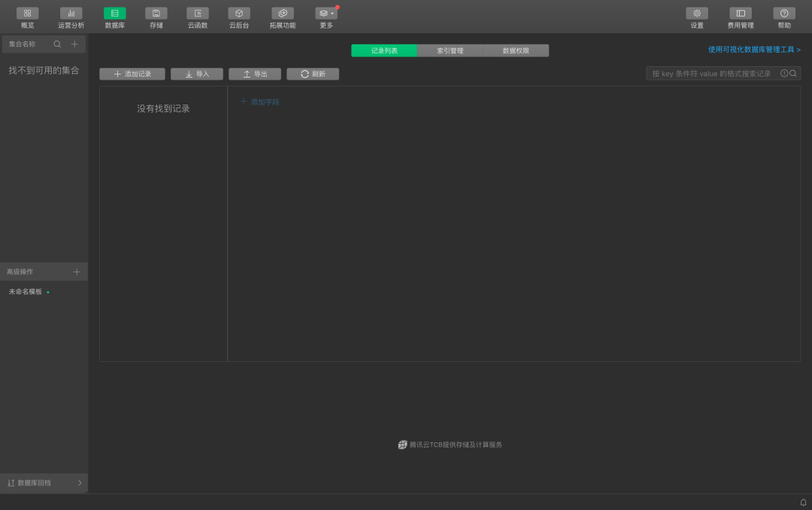Open 费用管理 billing icon
This screenshot has width=812, height=510.
pyautogui.click(x=741, y=14)
